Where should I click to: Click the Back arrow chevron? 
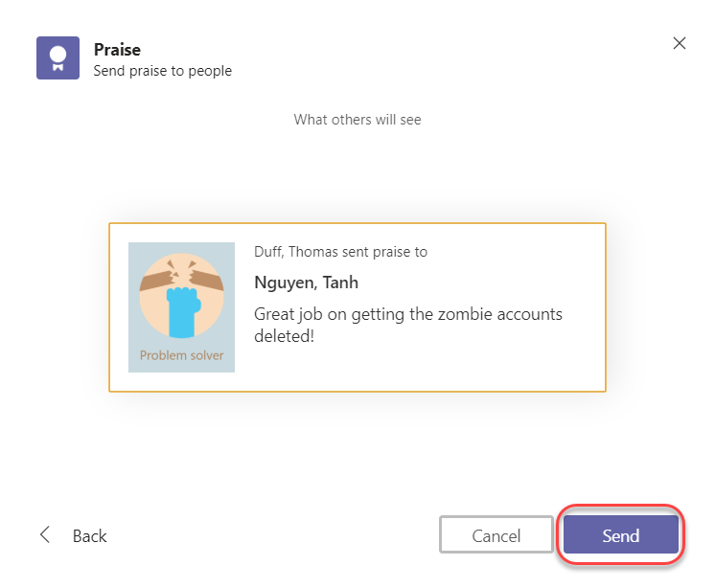[45, 535]
